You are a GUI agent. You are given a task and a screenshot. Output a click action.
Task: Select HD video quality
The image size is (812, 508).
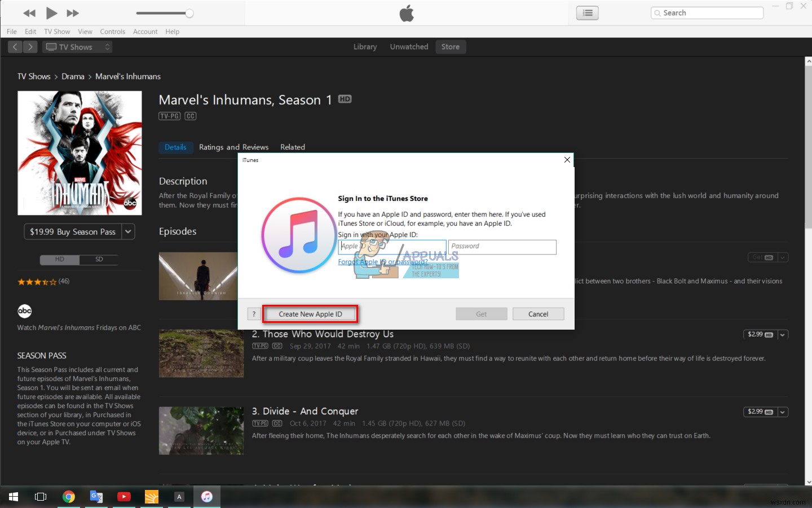click(59, 260)
